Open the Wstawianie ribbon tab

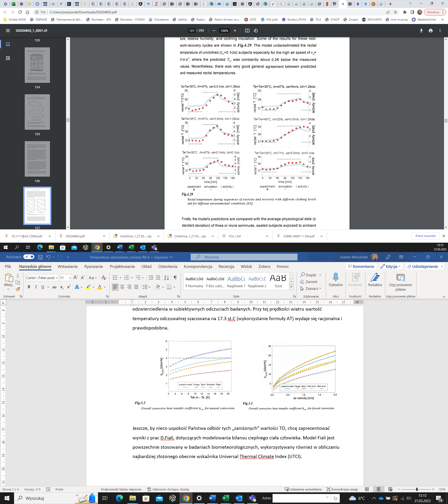[68, 266]
